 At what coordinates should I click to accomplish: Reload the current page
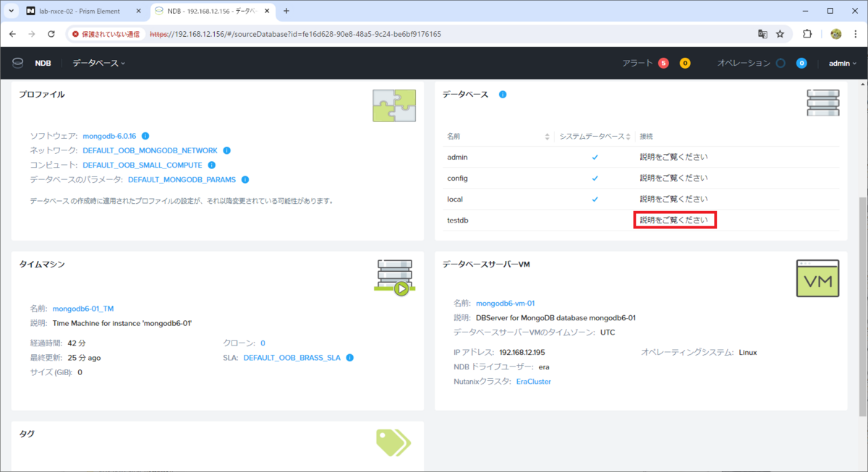[x=51, y=34]
